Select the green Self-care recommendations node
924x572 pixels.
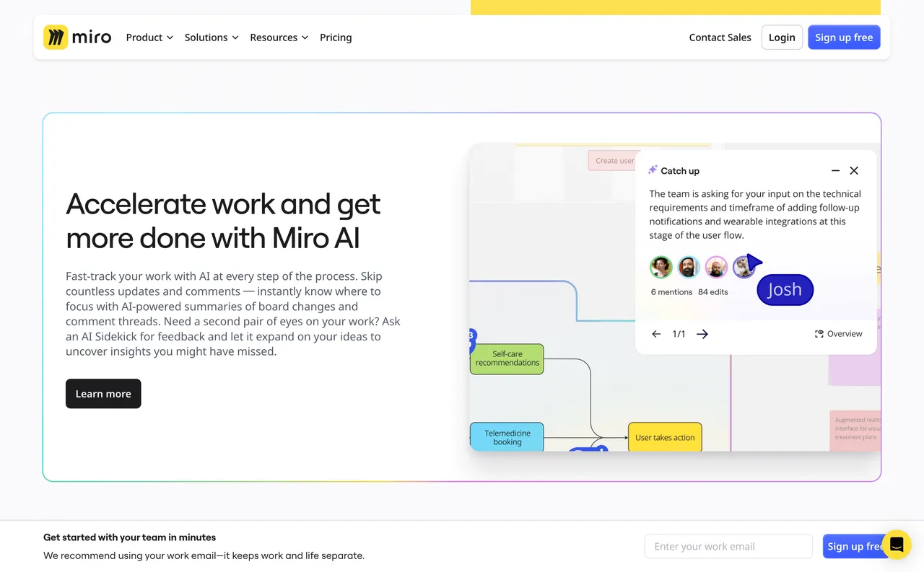[507, 359]
